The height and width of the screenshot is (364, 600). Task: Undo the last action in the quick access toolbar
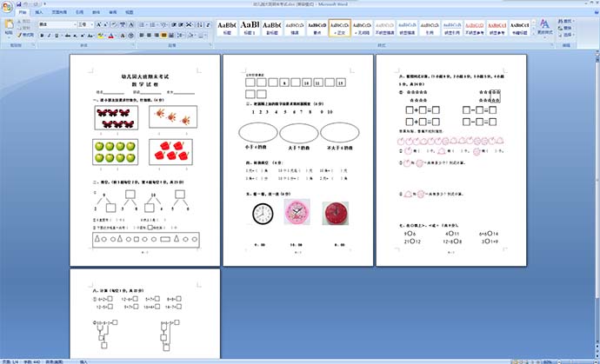click(x=25, y=3)
